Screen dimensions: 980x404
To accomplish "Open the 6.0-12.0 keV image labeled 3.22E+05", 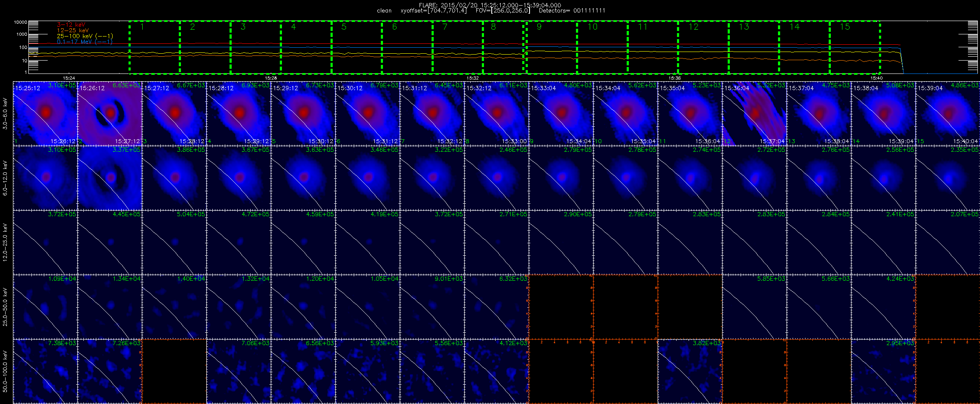I will [x=432, y=178].
